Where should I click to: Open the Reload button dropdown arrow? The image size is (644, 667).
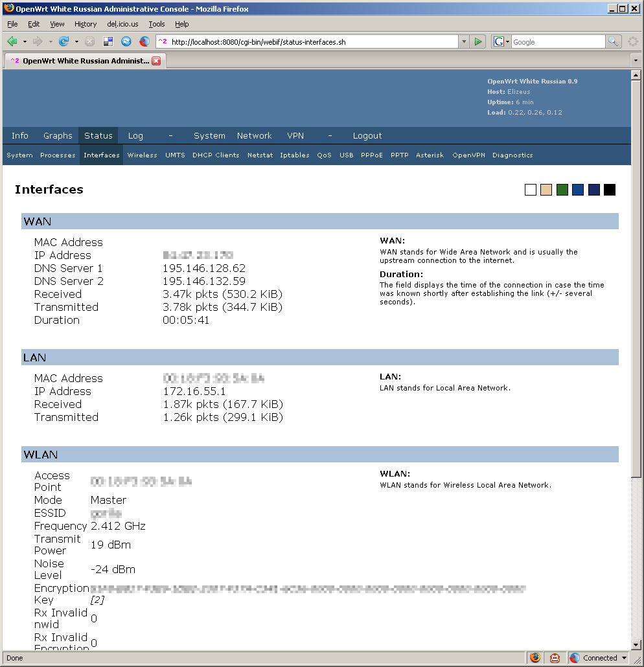click(76, 41)
